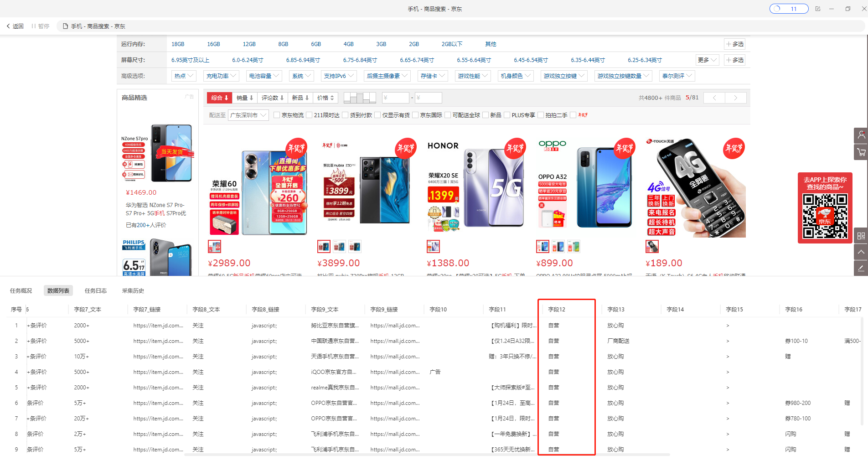The image size is (868, 461).
Task: Select first OPPO A32 variant thumbnail
Action: 542,247
